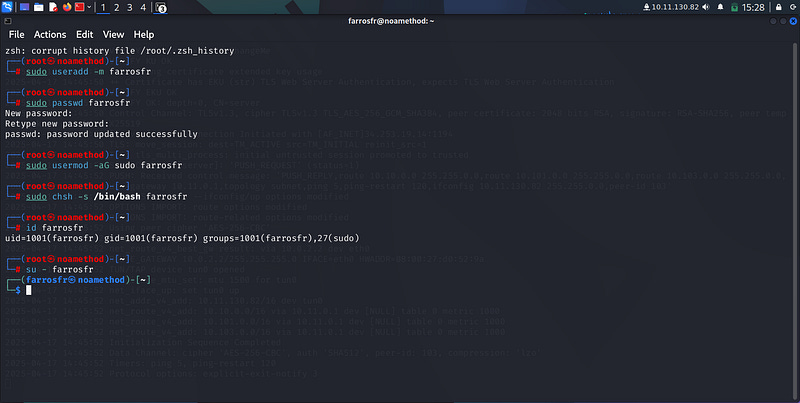This screenshot has height=403, width=800.
Task: Close the terminal with blue X button
Action: click(793, 21)
